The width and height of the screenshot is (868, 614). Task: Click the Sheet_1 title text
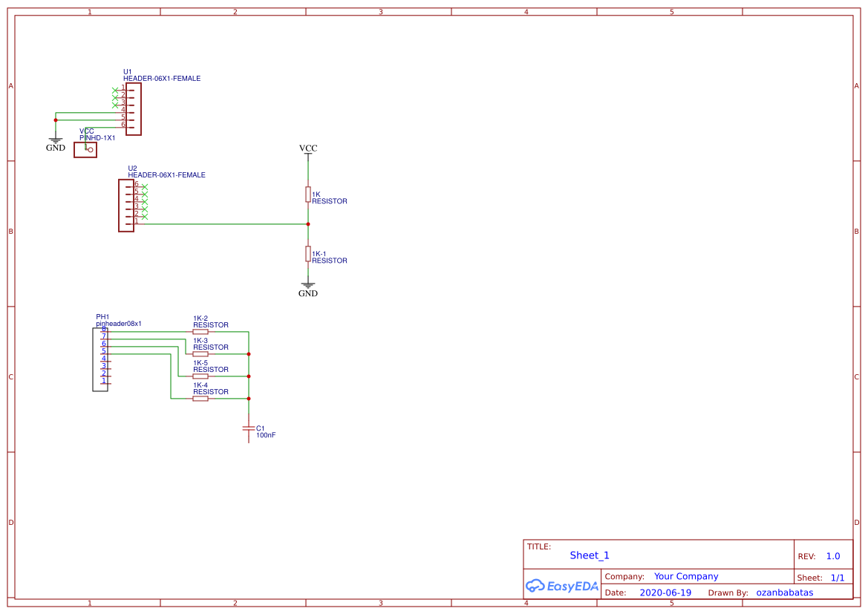click(590, 555)
